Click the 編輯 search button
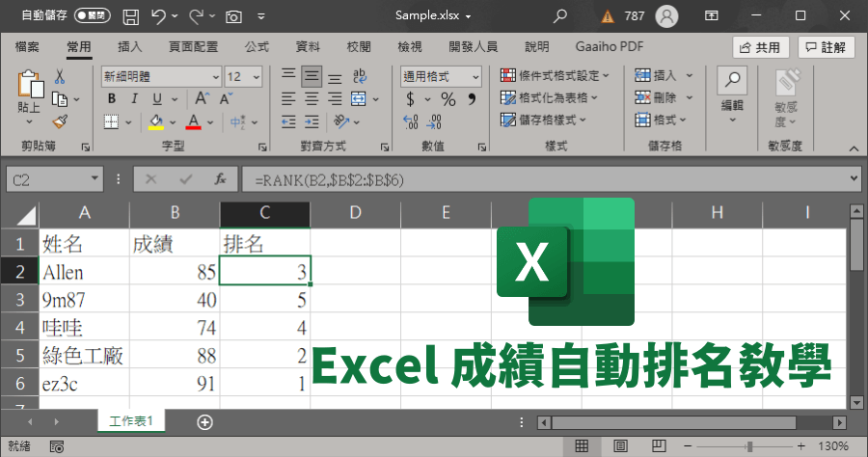This screenshot has height=457, width=868. 732,95
